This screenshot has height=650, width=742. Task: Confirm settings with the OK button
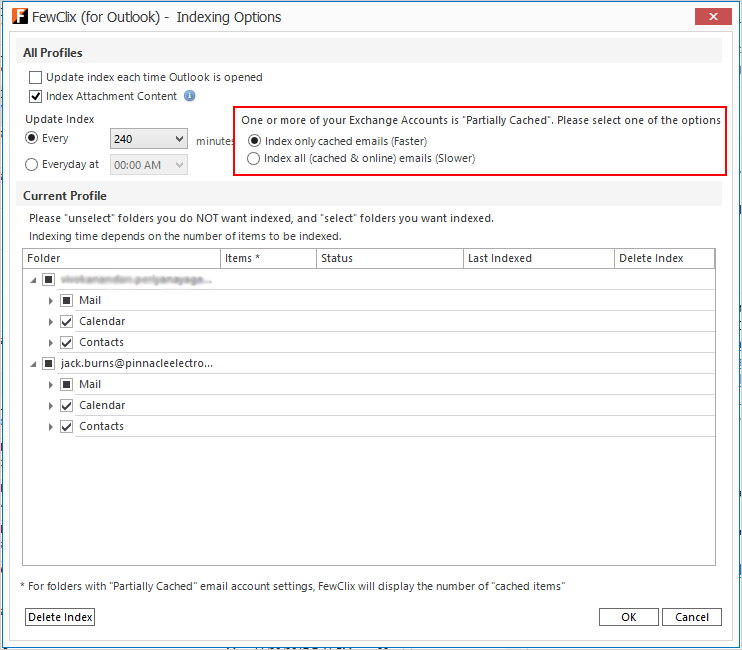coord(628,617)
